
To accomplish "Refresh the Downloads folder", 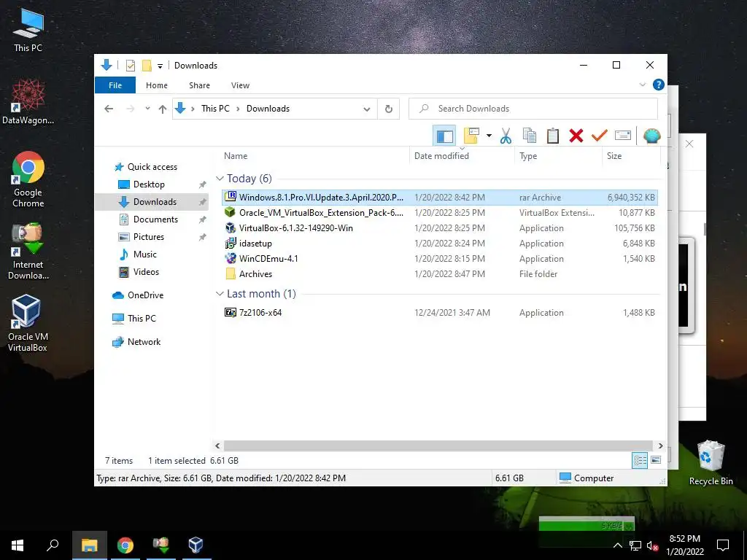I will pos(389,109).
